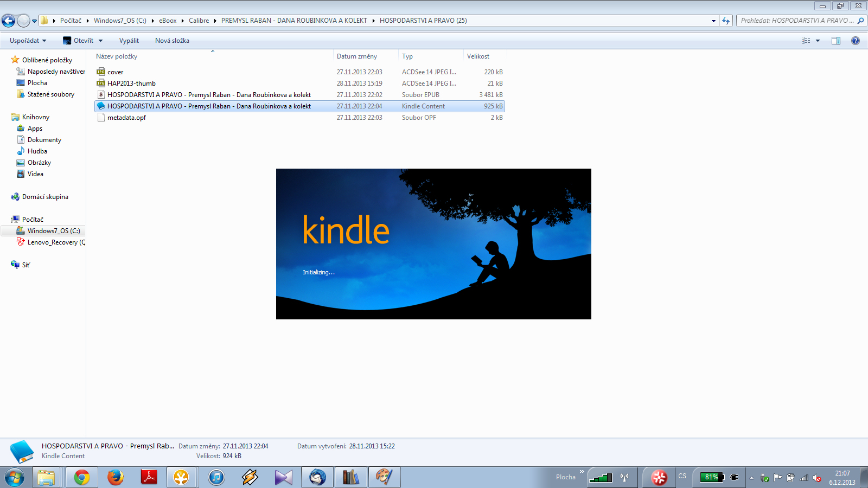Sort by Datum změny column
Screen dimensions: 868x488
click(356, 56)
